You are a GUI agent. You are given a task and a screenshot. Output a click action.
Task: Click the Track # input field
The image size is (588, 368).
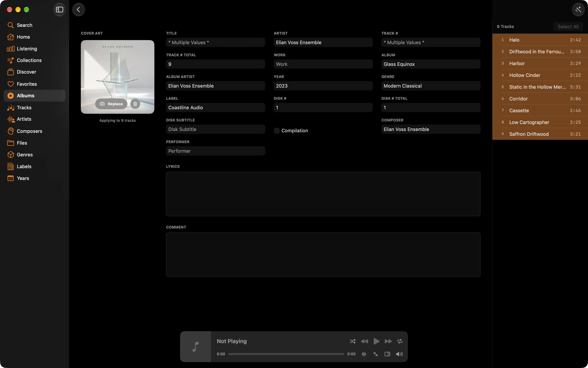431,42
